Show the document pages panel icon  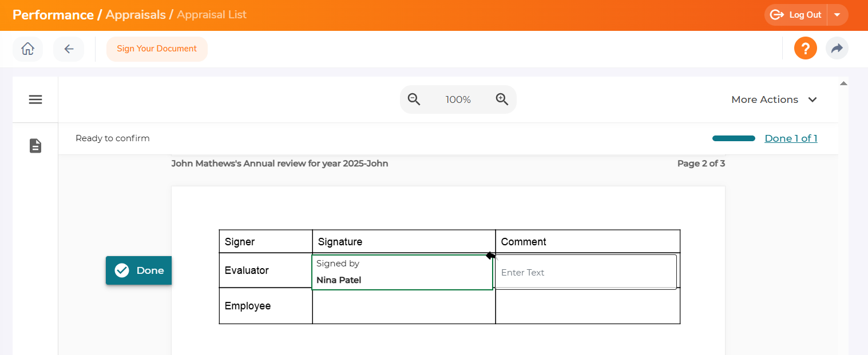point(35,146)
